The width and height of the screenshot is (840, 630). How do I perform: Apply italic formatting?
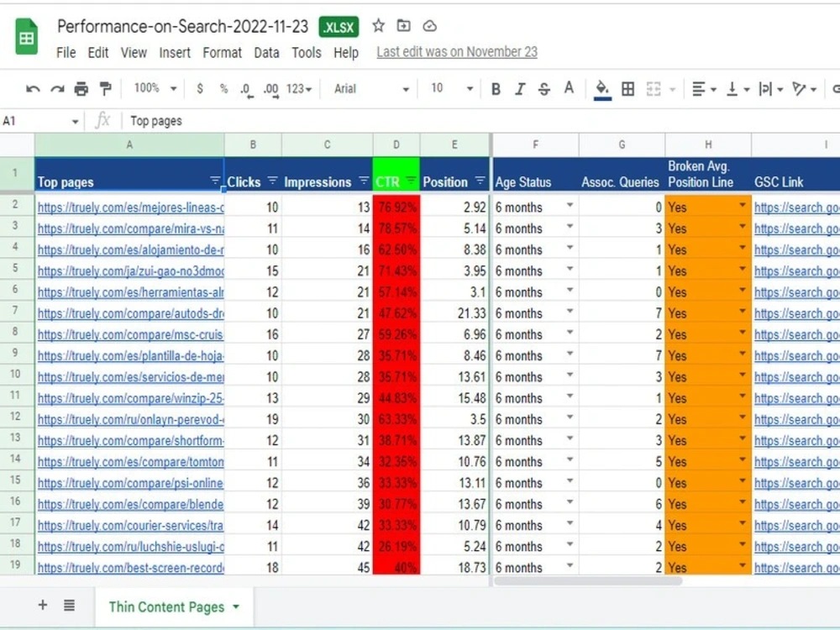tap(520, 89)
